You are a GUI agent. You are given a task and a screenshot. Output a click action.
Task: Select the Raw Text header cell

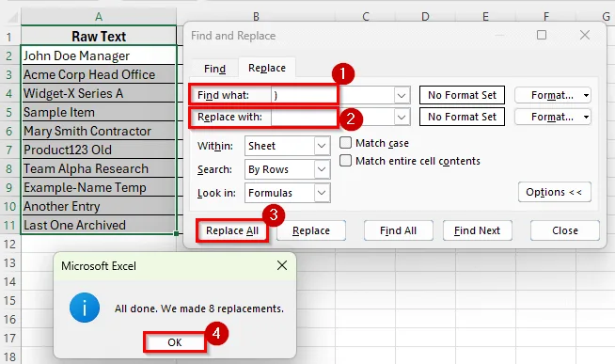point(99,37)
